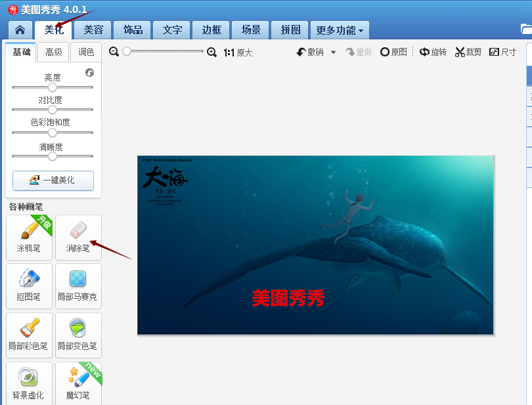Click the zoom slider handle
532x405 pixels.
[127, 52]
